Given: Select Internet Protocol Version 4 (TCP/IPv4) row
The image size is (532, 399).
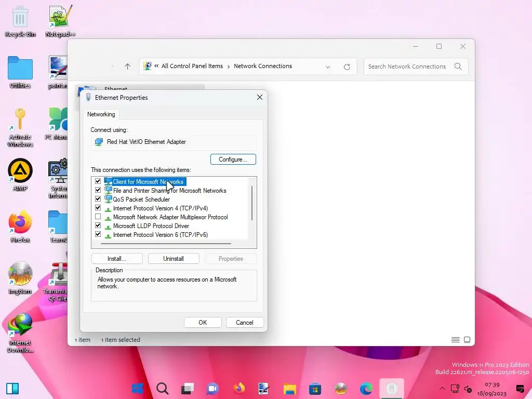Looking at the screenshot, I should coord(160,208).
